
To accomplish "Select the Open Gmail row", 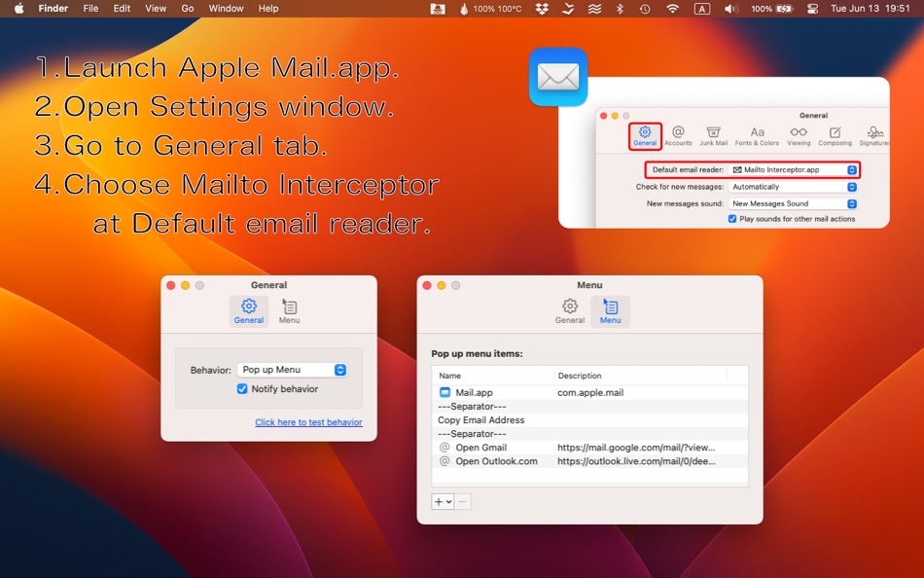I will (589, 447).
